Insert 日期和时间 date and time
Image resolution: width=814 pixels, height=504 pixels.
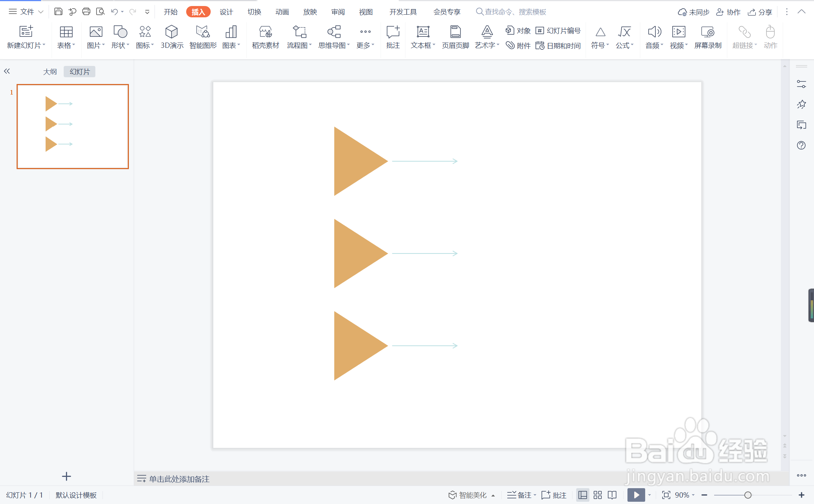click(558, 46)
